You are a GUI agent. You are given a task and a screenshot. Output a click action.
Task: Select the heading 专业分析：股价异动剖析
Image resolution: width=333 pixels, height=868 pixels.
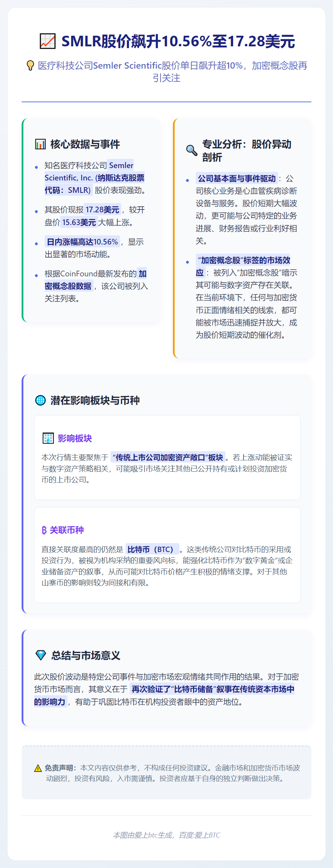[247, 150]
